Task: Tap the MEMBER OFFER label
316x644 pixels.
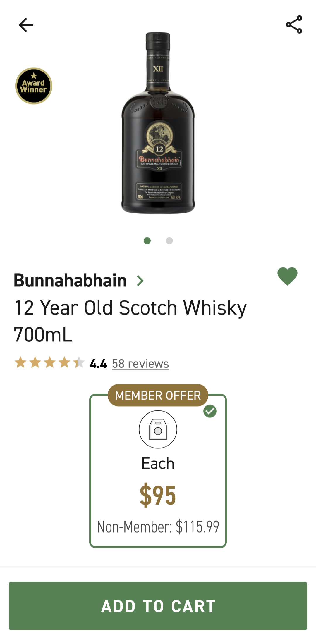Action: [x=158, y=395]
